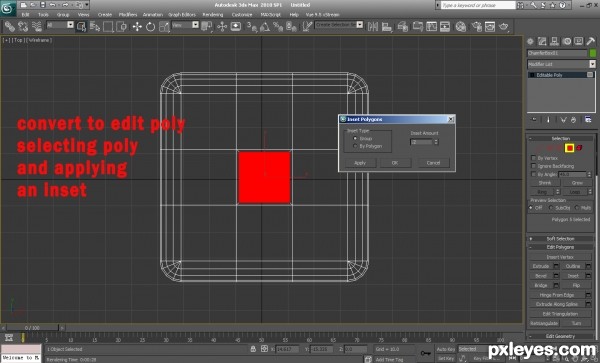Enable the Ignore Backfacing checkbox

[533, 166]
